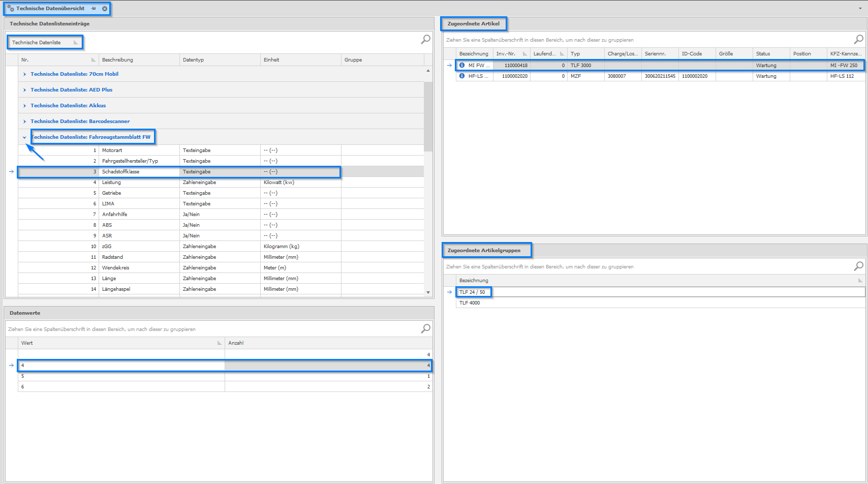Open the tab list dropdown arrow at top right
This screenshot has width=868, height=484.
pyautogui.click(x=860, y=9)
